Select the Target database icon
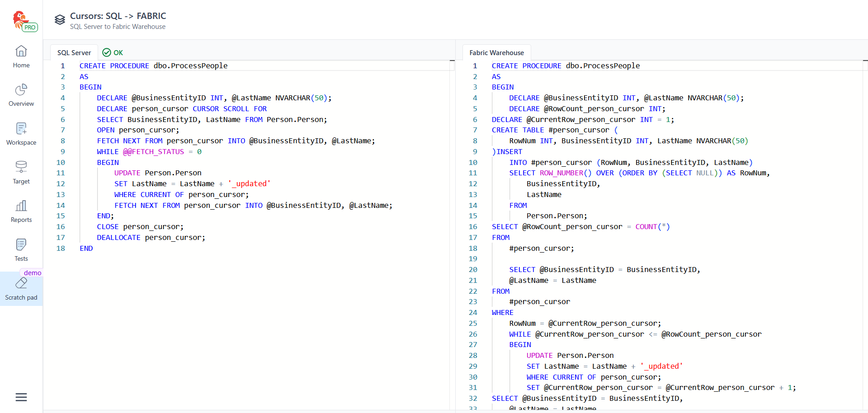 21,167
